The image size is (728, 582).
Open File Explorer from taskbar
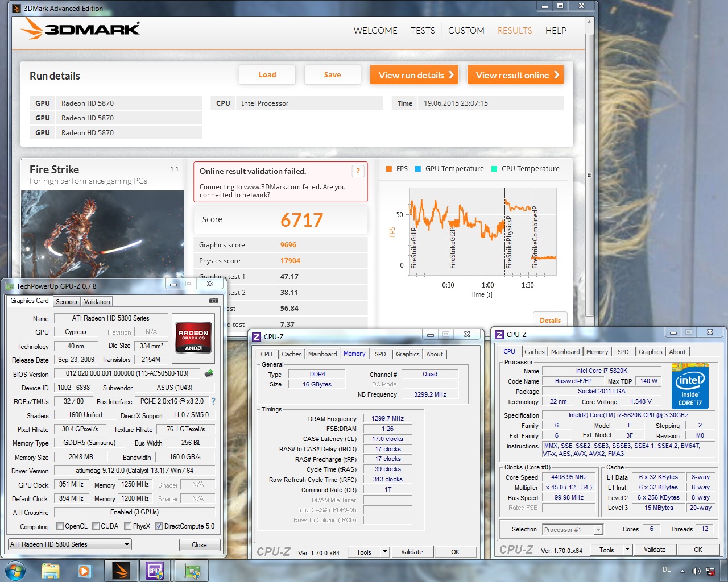click(x=51, y=571)
